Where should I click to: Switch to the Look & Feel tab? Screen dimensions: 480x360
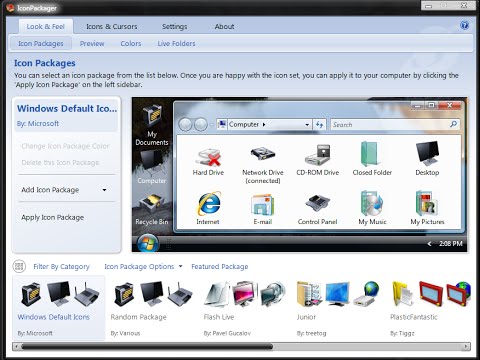point(46,27)
